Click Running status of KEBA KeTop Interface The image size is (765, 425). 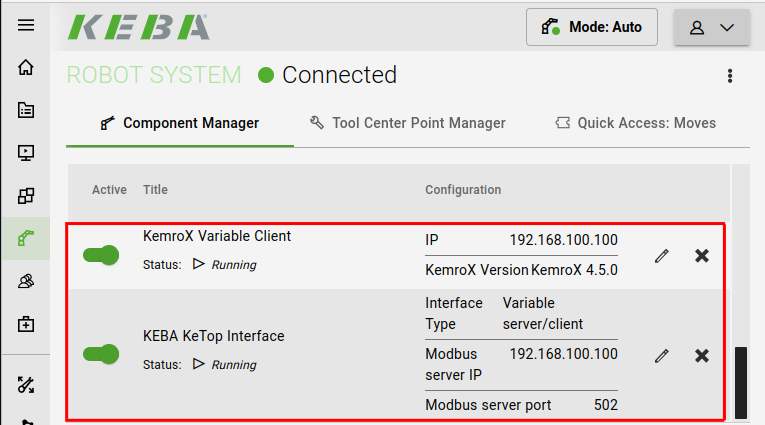[234, 365]
